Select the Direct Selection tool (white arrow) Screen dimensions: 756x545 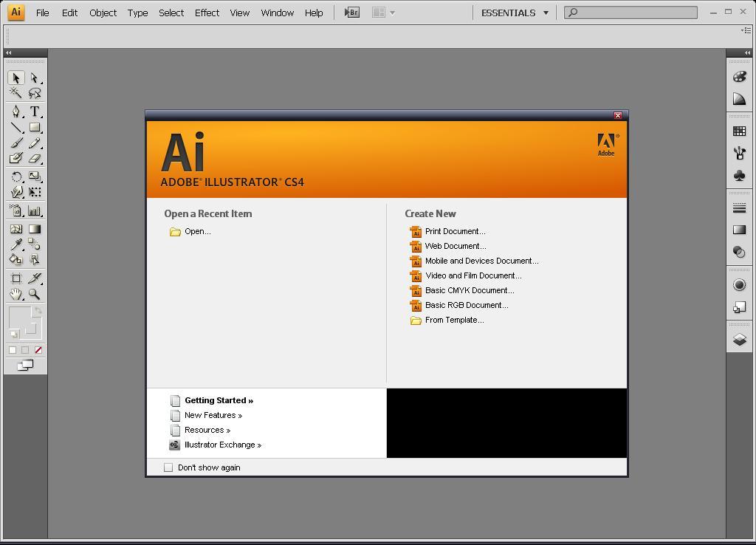34,78
